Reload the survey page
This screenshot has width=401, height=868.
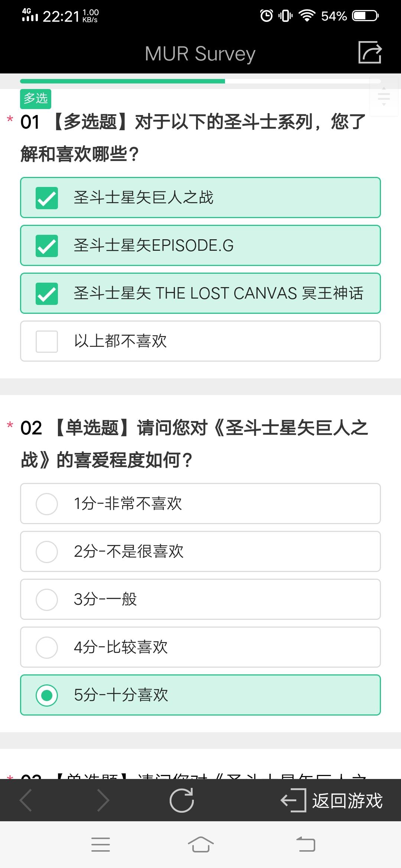pyautogui.click(x=182, y=800)
